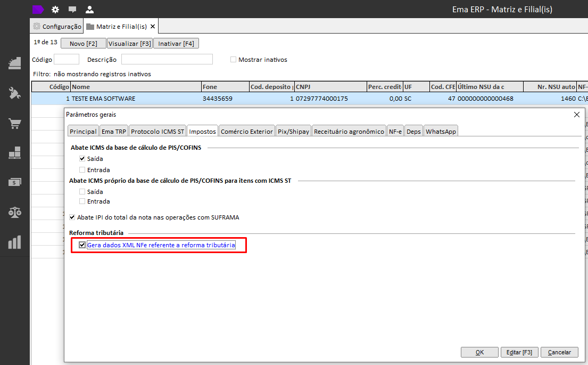
Task: Toggle Gera dados XML NFe checkbox
Action: [x=82, y=245]
